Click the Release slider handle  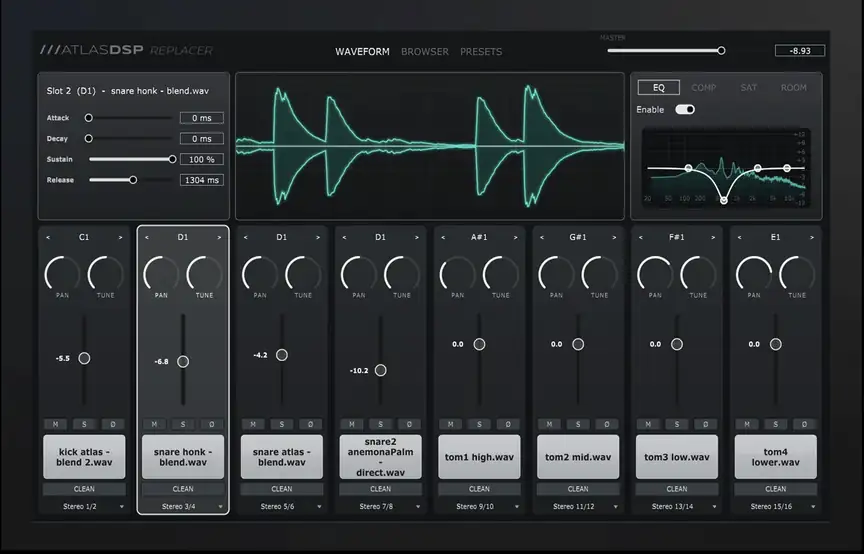coord(133,180)
